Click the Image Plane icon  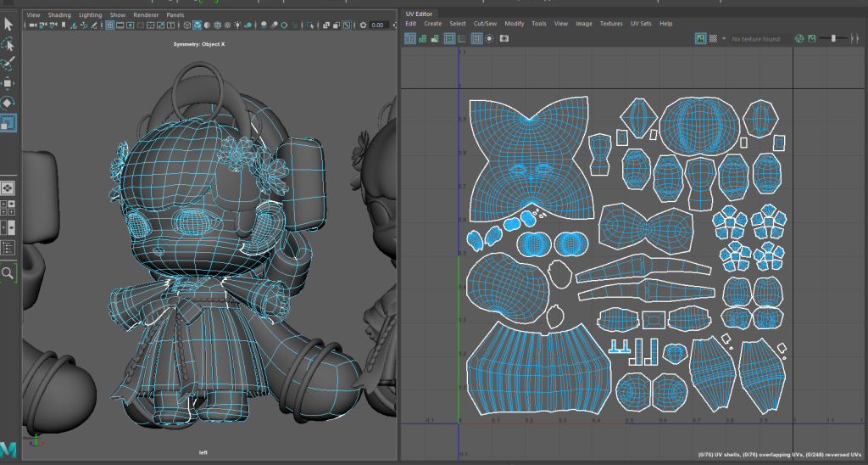click(75, 25)
